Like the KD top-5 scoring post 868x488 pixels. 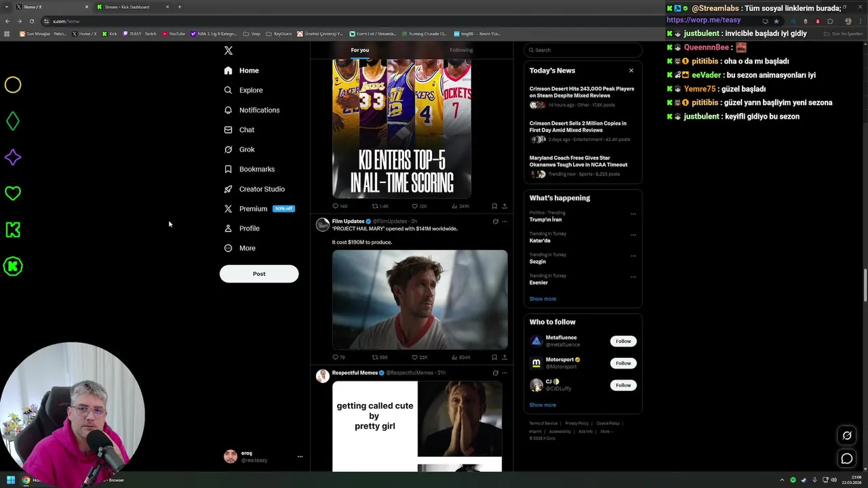420,206
